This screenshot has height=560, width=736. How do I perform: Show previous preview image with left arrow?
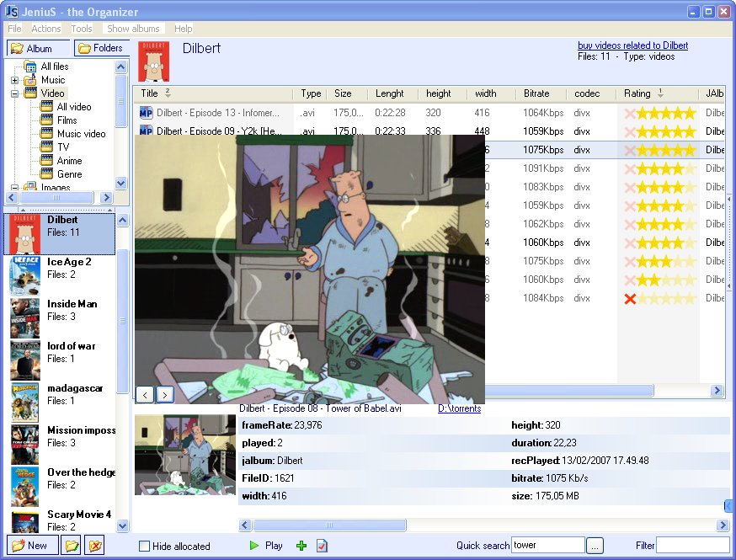pos(145,395)
